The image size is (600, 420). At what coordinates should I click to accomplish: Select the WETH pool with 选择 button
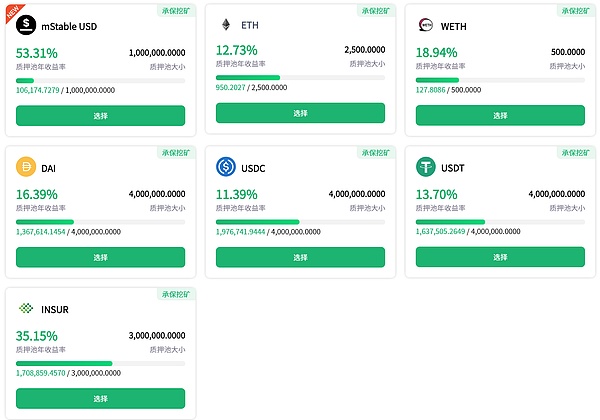coord(500,114)
